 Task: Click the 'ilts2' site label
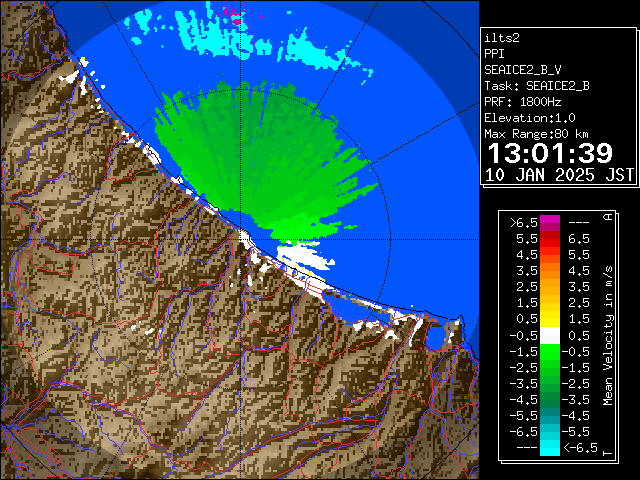click(x=502, y=38)
